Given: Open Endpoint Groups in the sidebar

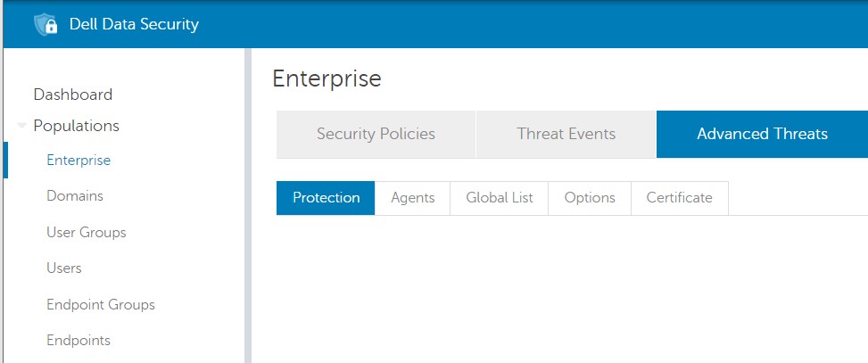Looking at the screenshot, I should pos(101,304).
